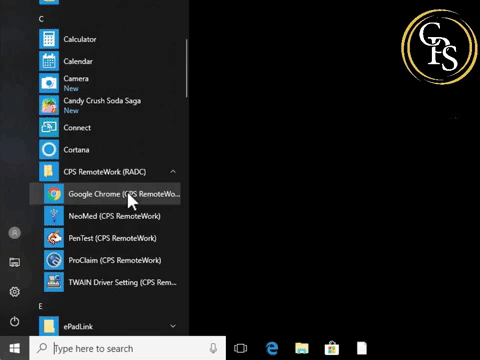This screenshot has height=360, width=480.
Task: Launch ProClaim (CPS RemoteWork)
Action: (x=105, y=260)
